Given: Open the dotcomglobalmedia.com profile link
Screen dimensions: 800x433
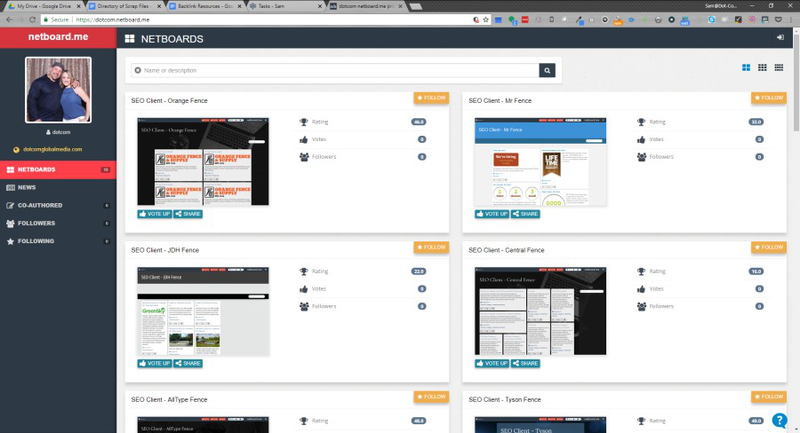Looking at the screenshot, I should (x=51, y=150).
